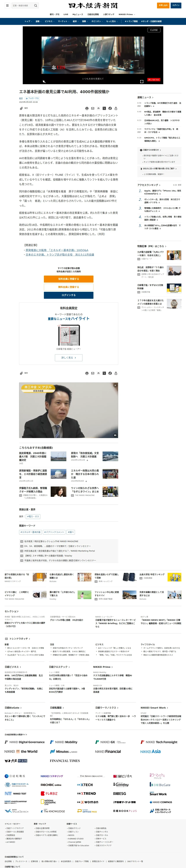This screenshot has height=868, width=186.
Task: Expand the マーケット nav dropdown
Action: coord(64,21)
